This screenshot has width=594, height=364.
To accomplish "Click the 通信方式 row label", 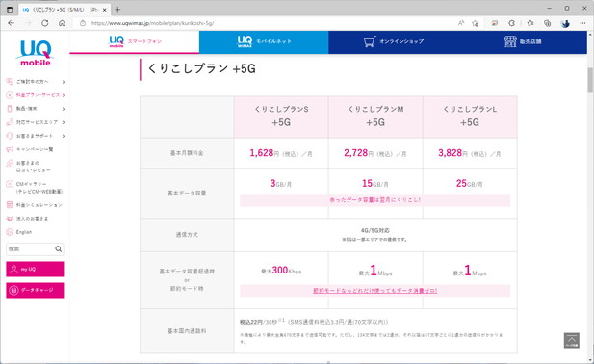I will pyautogui.click(x=187, y=235).
